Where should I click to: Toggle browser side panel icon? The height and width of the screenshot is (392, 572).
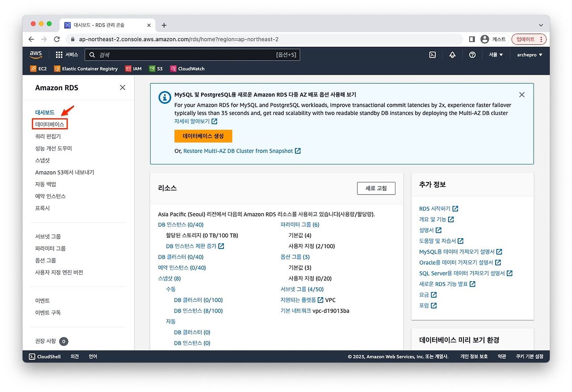tap(472, 39)
